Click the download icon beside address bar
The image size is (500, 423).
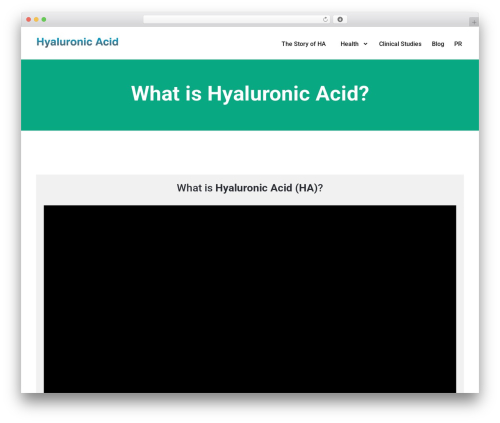340,19
